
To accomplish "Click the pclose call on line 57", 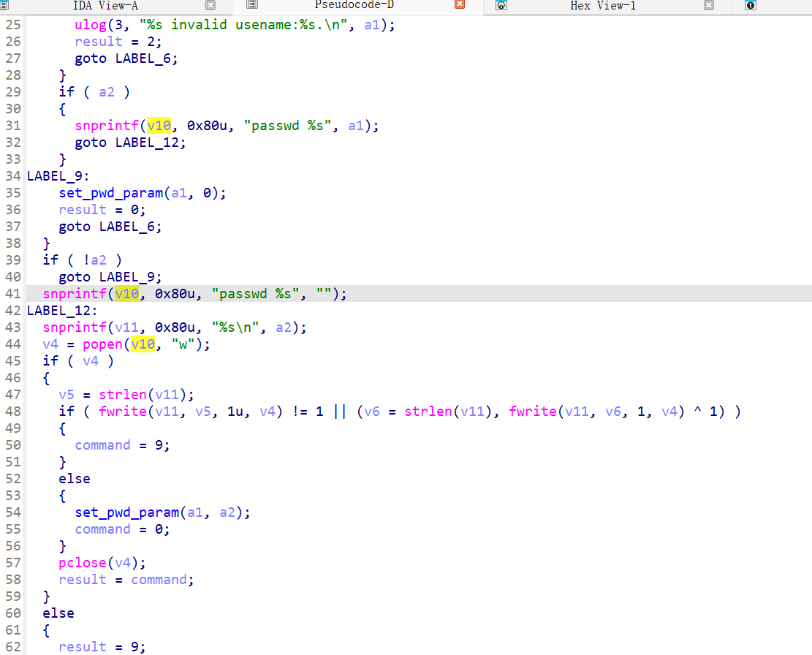I will [82, 563].
